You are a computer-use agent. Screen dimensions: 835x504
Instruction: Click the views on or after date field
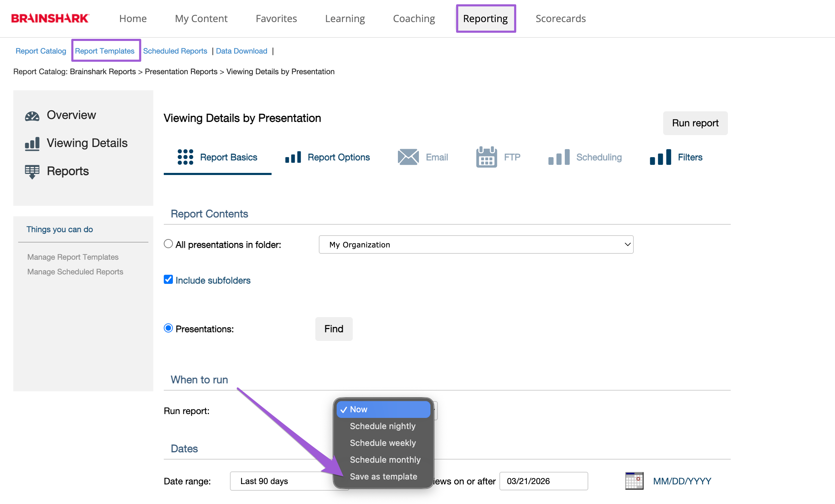[544, 481]
